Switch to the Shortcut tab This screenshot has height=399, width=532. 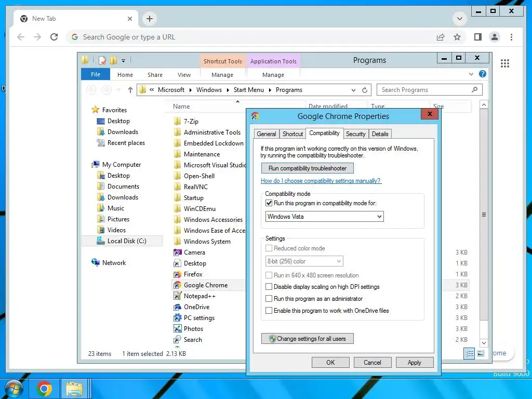[x=293, y=134]
